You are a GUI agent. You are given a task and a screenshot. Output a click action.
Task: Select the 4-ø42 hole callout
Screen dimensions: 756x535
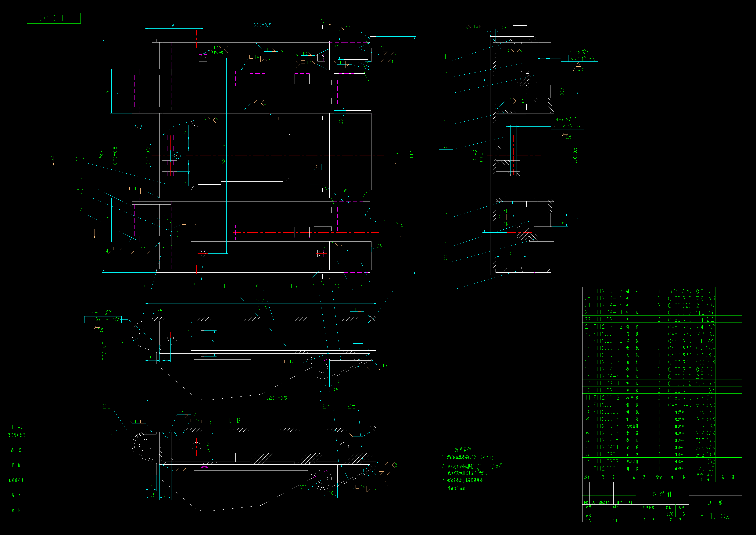coord(566,119)
